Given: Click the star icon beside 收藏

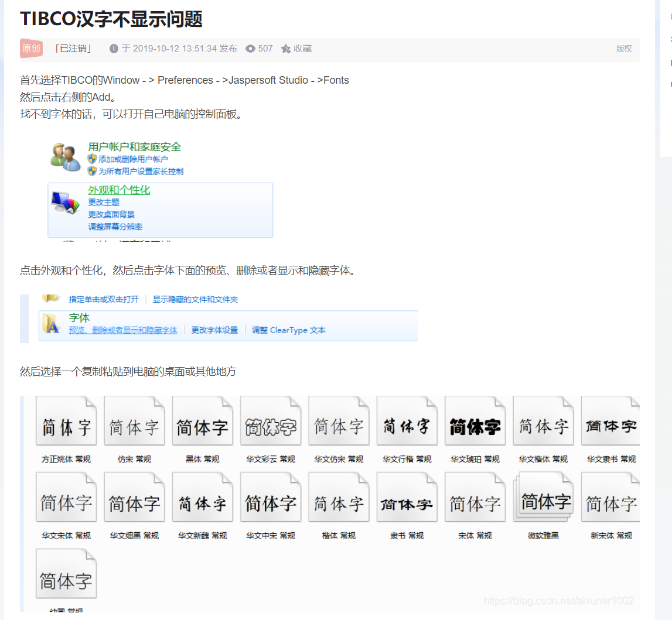Looking at the screenshot, I should (x=285, y=49).
